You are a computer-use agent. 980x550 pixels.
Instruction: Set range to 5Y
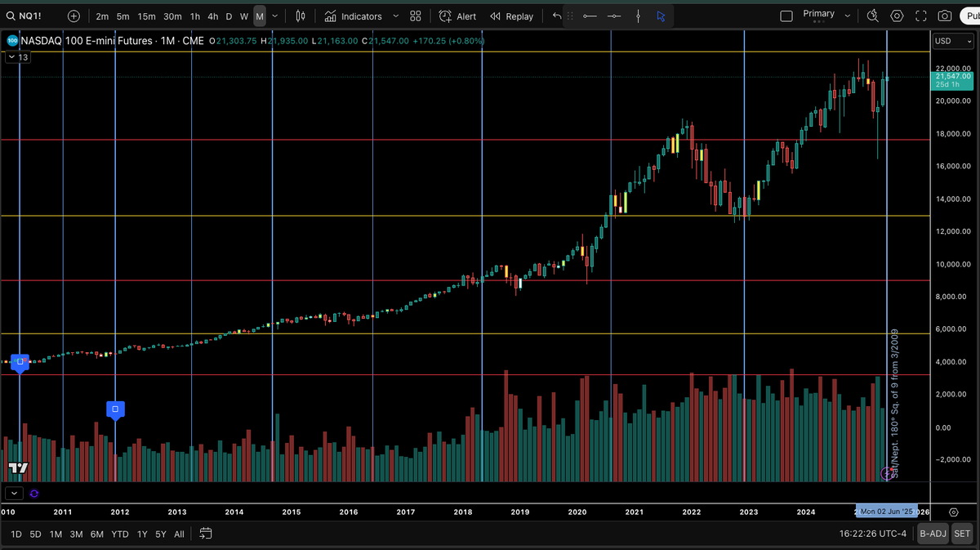coord(161,534)
